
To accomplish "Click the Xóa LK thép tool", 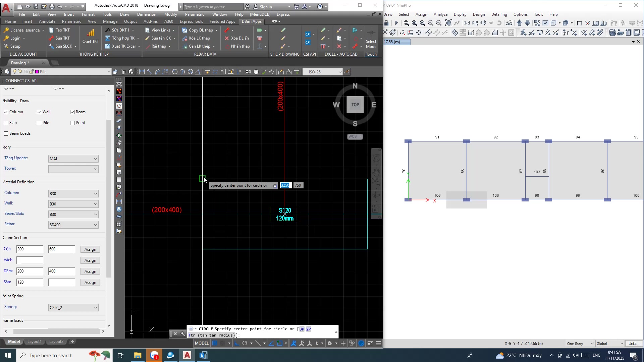I will 196,38.
